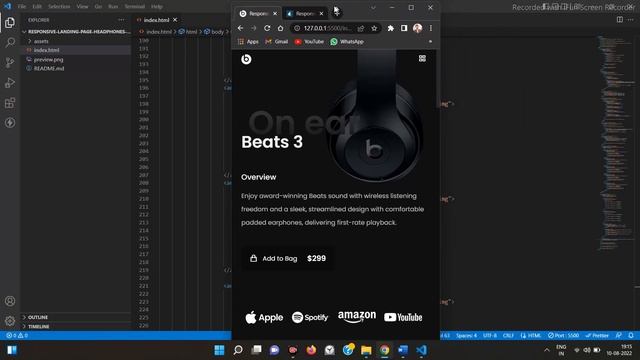Open Windows taskbar search
This screenshot has width=640, height=360.
[238, 350]
